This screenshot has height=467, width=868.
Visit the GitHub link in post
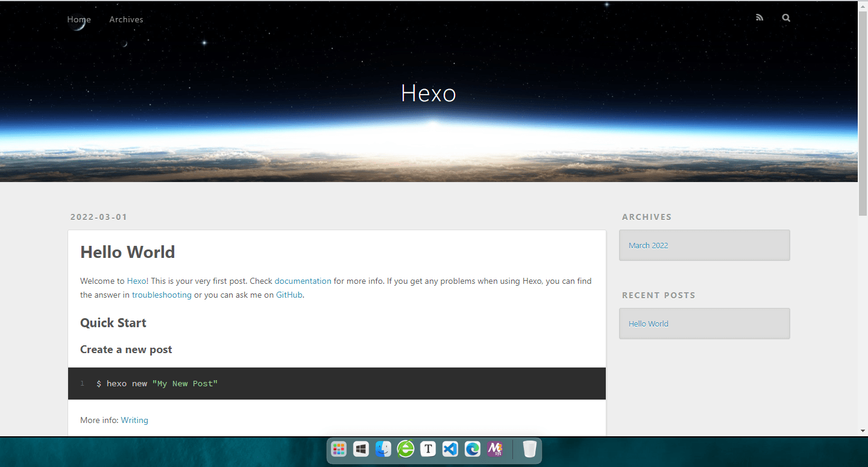pos(289,295)
